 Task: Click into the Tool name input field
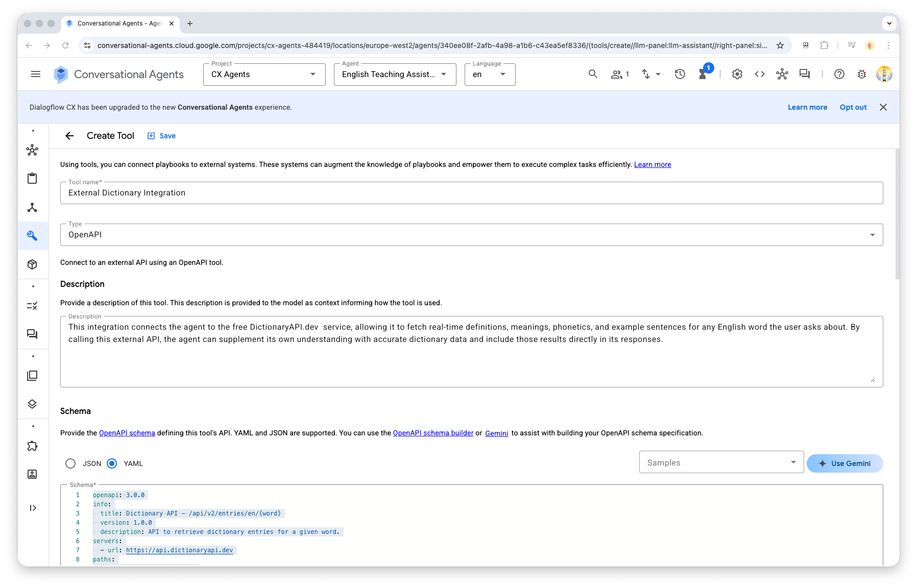point(471,193)
